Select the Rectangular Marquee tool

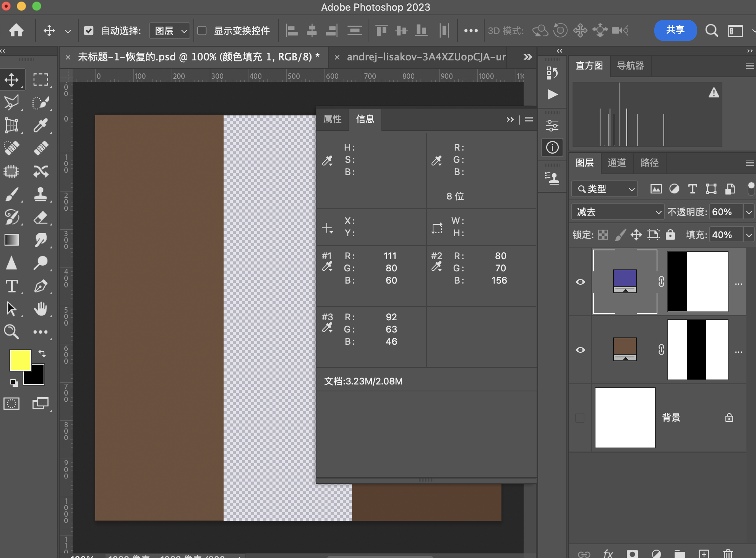[41, 79]
